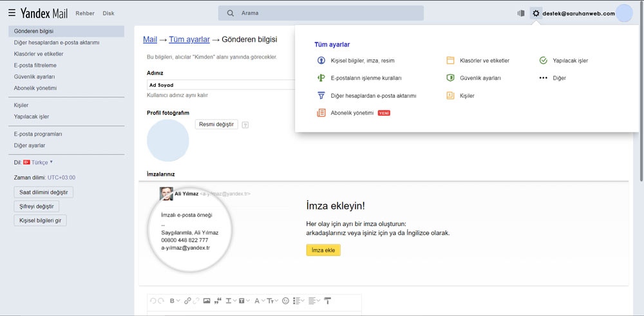Click the UTC+03:00 time zone text
Screen dimensions: 644x316
pos(61,178)
